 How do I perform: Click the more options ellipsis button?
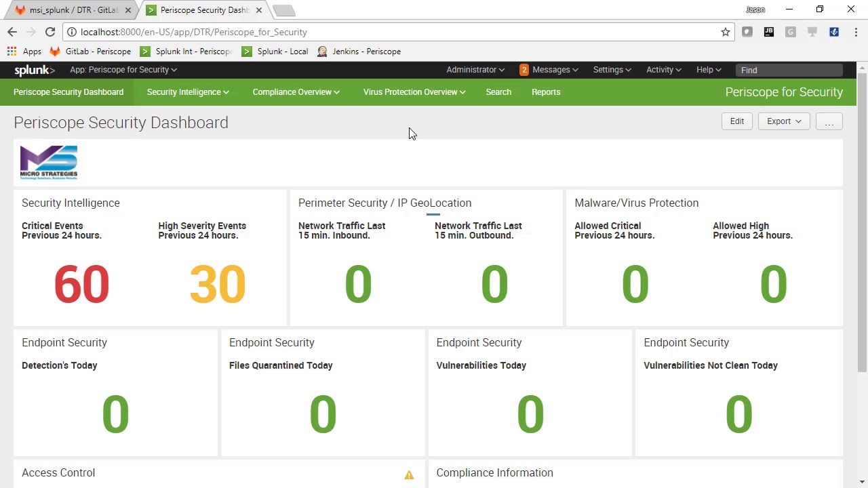click(x=829, y=121)
